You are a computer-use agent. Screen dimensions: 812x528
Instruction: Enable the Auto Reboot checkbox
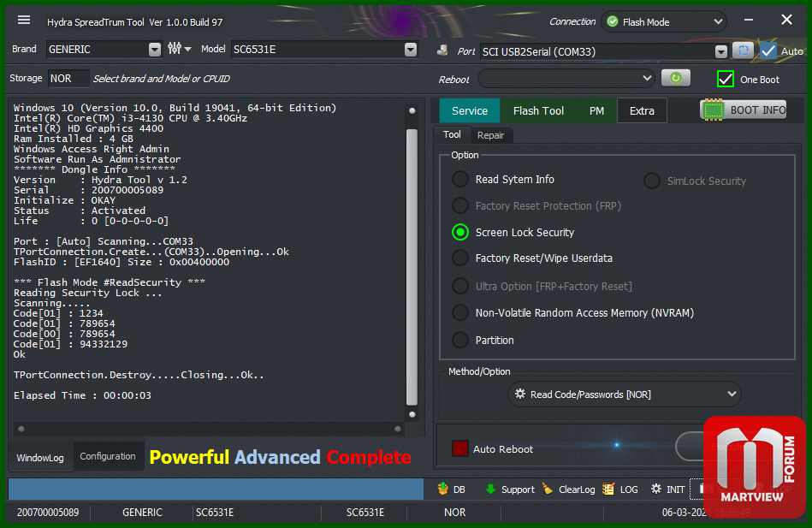tap(460, 448)
